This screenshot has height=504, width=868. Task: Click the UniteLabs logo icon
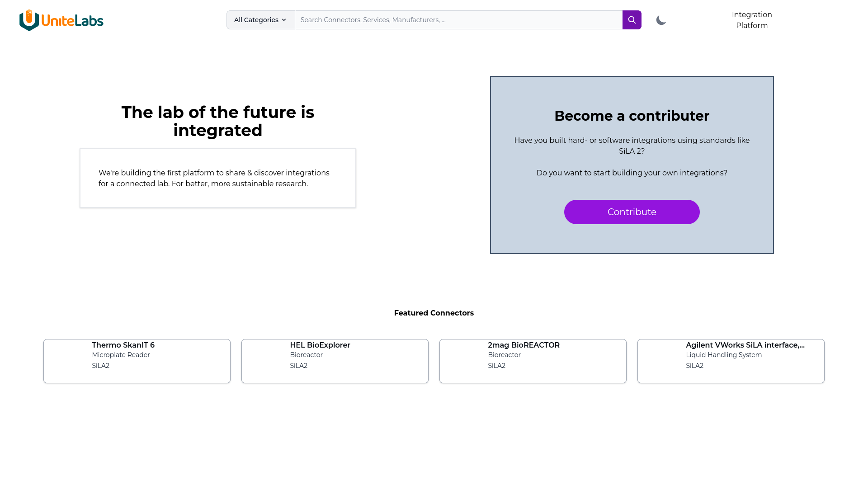(29, 20)
